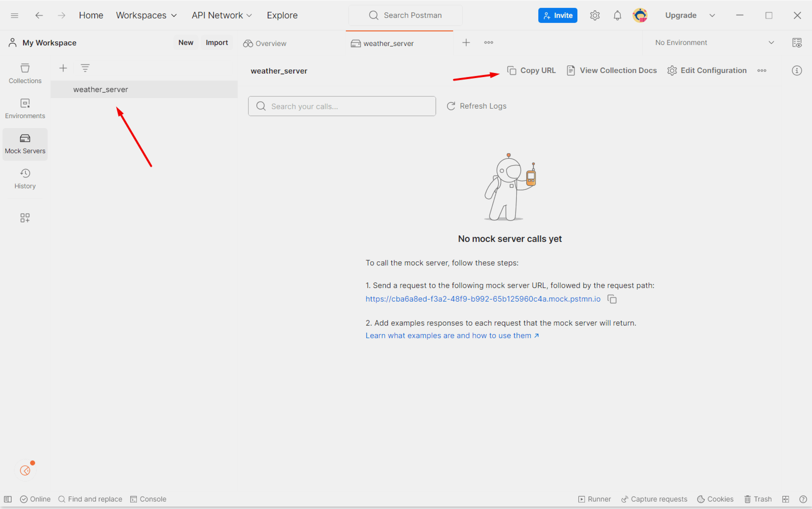Open the user avatar profile

[640, 16]
